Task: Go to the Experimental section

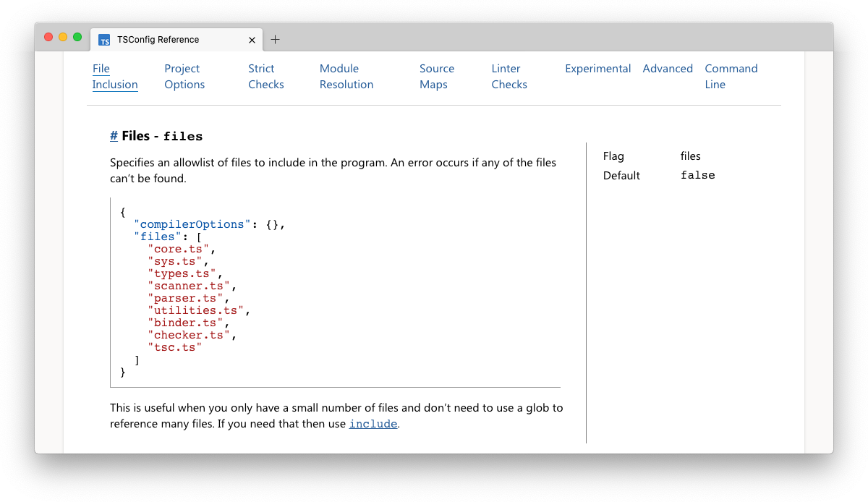Action: click(x=598, y=68)
